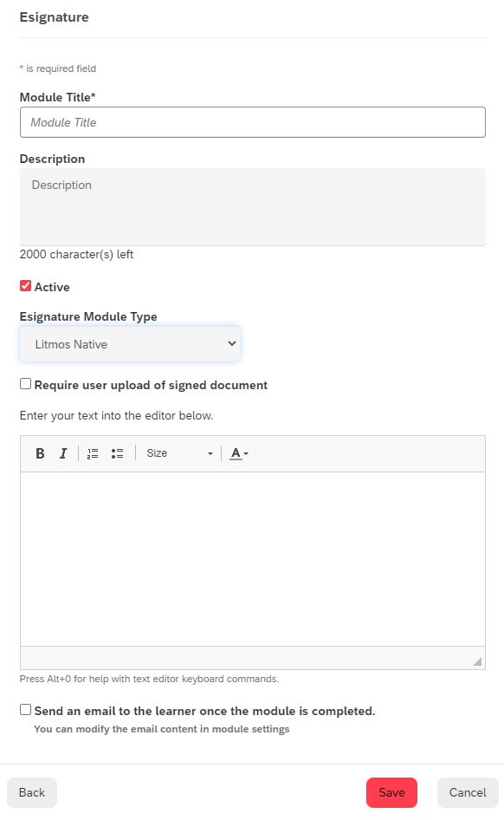Apply bold formatting in the editor

40,453
